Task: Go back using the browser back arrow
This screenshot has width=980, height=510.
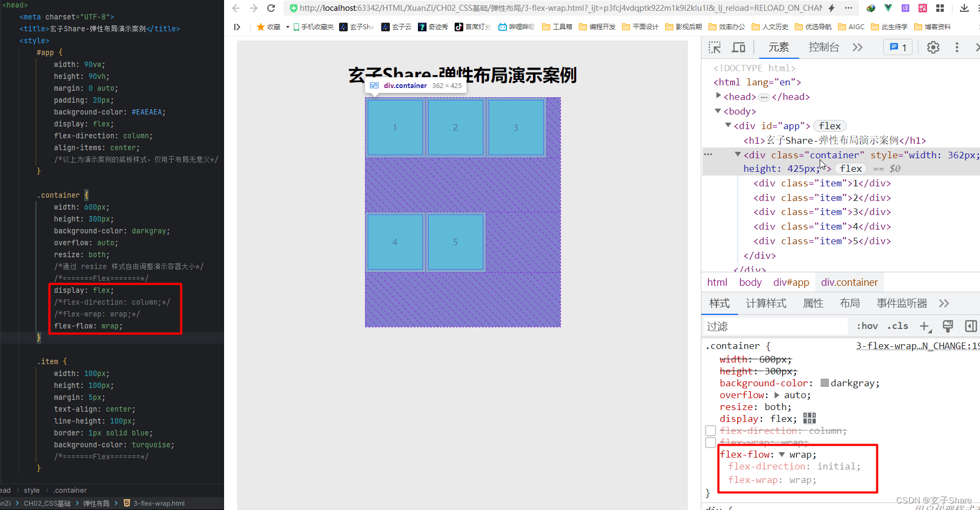Action: [236, 8]
